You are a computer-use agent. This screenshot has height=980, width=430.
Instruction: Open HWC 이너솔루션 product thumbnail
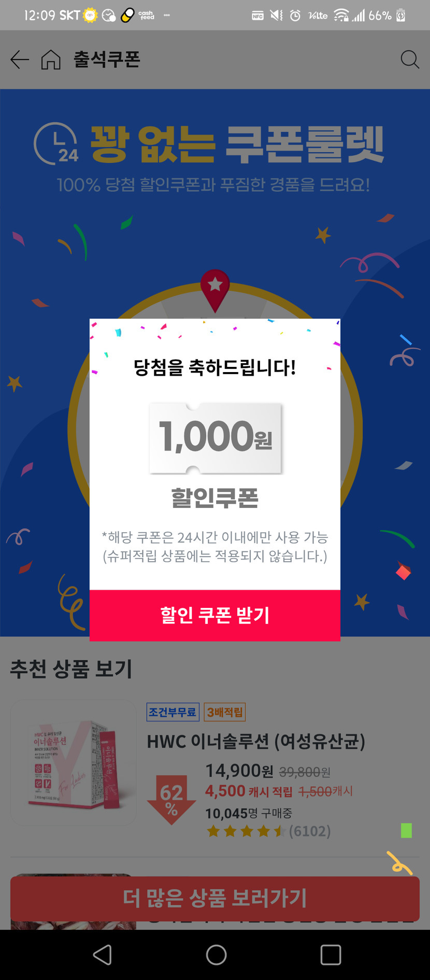(74, 762)
